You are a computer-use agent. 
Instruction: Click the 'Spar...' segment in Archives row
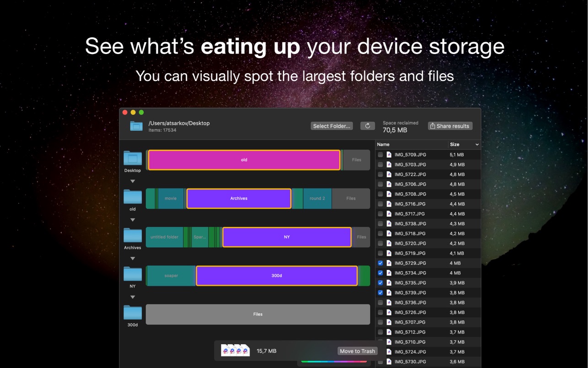[x=200, y=237]
